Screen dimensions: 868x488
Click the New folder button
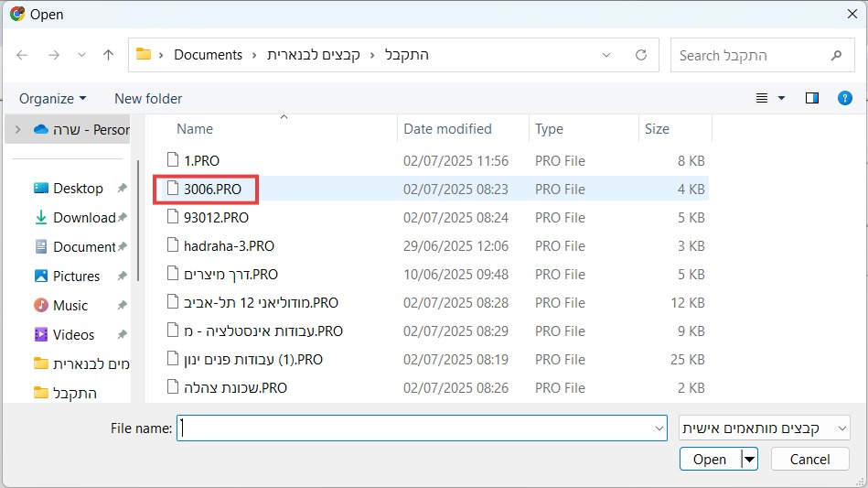(x=148, y=98)
